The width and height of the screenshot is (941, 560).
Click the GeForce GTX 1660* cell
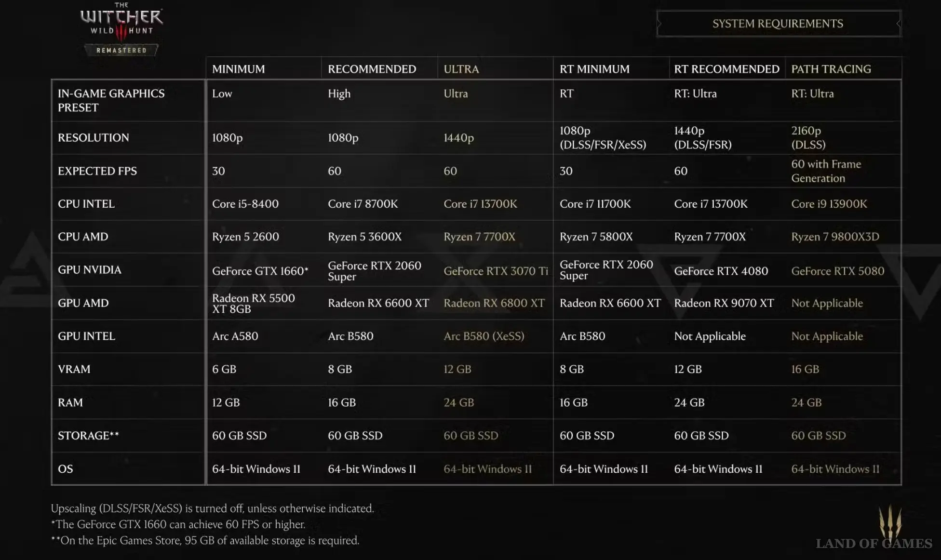(x=260, y=271)
